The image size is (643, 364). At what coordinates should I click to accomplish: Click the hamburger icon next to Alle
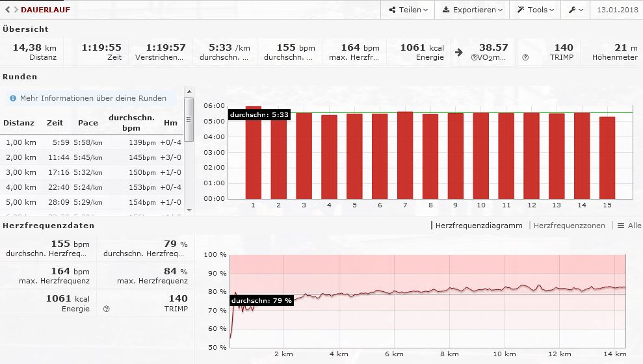tap(621, 226)
